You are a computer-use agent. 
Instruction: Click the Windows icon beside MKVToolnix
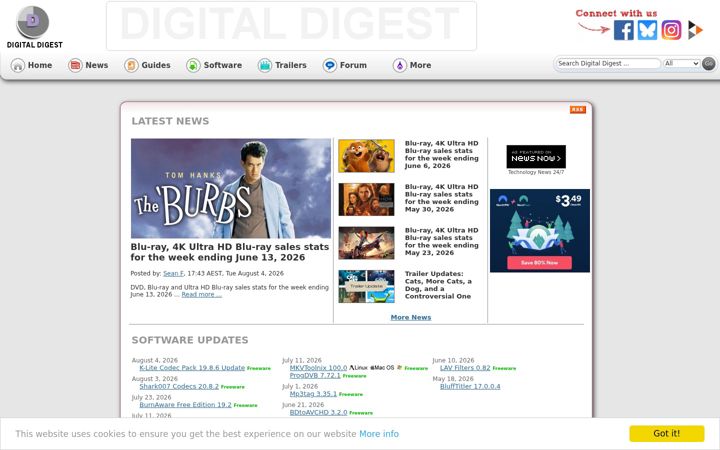click(399, 368)
